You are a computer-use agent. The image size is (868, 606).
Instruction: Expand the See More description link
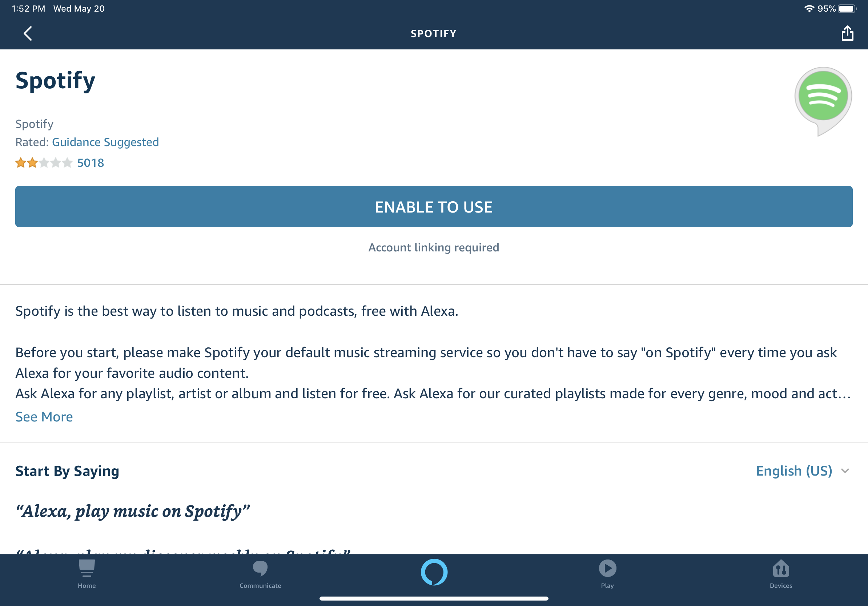tap(44, 416)
